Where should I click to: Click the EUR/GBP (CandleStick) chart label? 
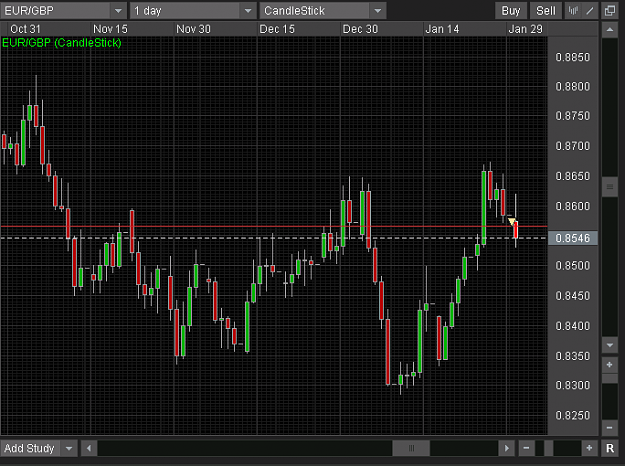click(x=62, y=43)
